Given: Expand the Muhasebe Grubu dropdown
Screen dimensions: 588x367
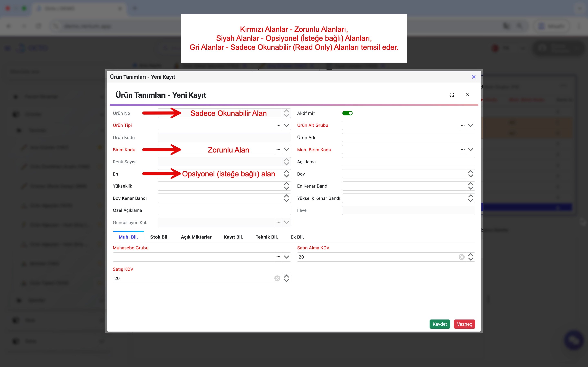Looking at the screenshot, I should click(x=286, y=257).
